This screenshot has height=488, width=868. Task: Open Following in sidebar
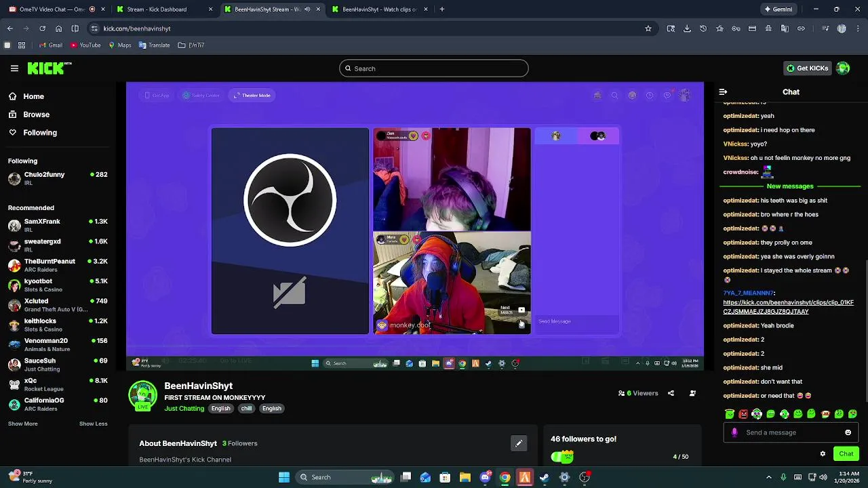pyautogui.click(x=33, y=133)
